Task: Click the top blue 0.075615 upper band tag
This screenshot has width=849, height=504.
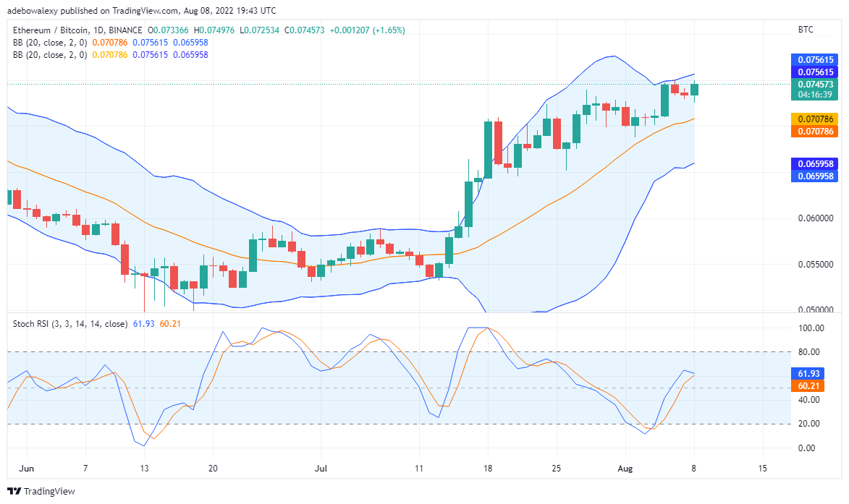Action: point(814,59)
